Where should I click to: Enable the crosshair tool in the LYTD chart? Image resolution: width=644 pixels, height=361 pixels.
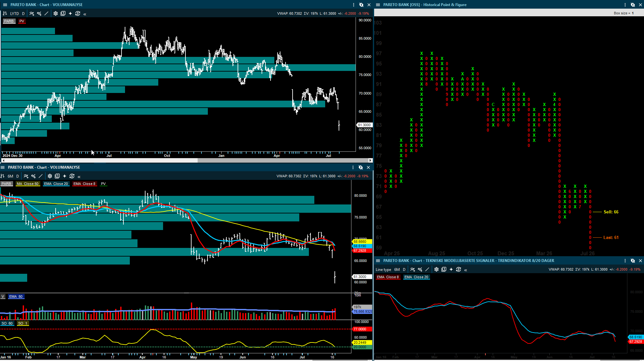pyautogui.click(x=70, y=13)
